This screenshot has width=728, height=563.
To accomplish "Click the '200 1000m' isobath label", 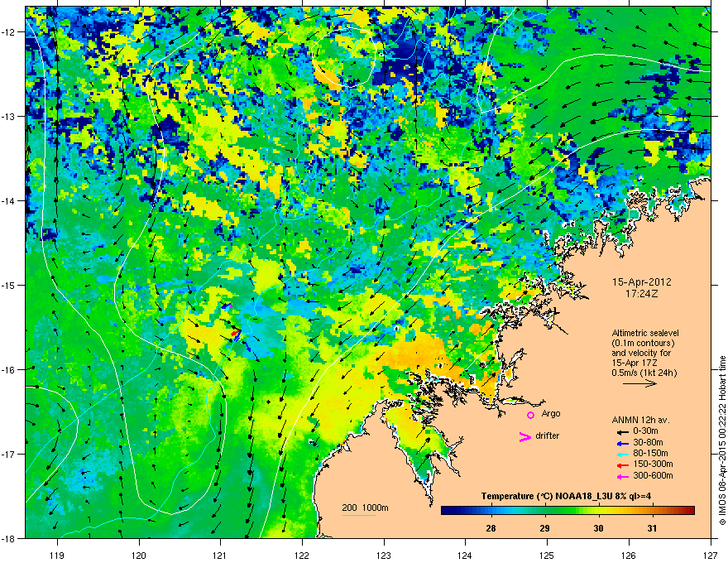I will point(365,508).
